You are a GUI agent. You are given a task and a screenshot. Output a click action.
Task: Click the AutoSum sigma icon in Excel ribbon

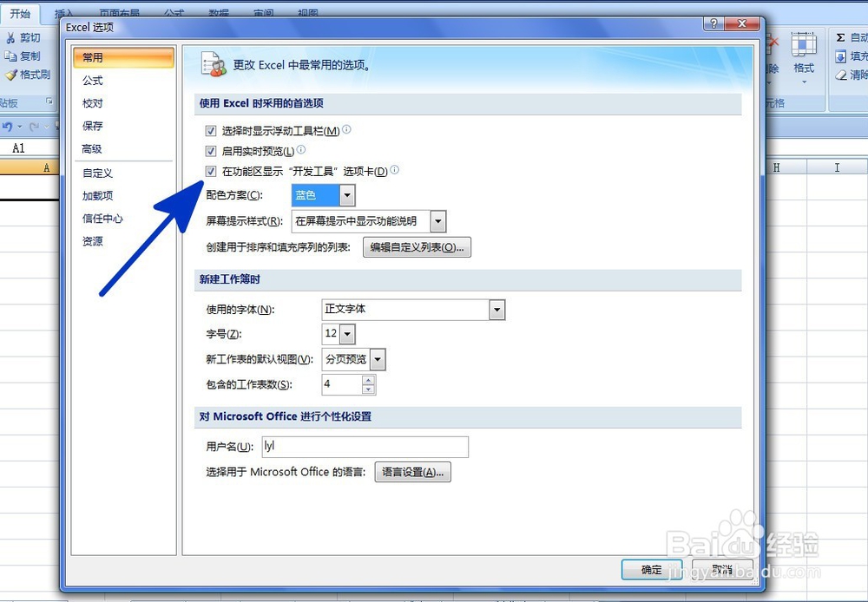tap(840, 37)
